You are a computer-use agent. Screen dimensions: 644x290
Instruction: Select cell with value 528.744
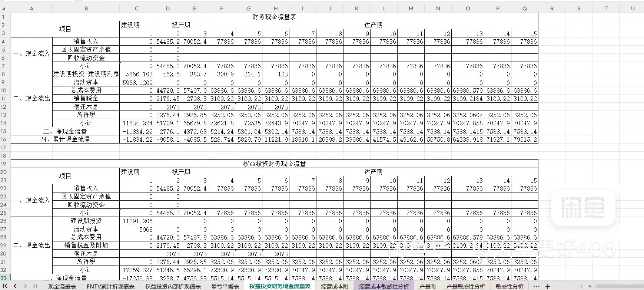coord(222,139)
